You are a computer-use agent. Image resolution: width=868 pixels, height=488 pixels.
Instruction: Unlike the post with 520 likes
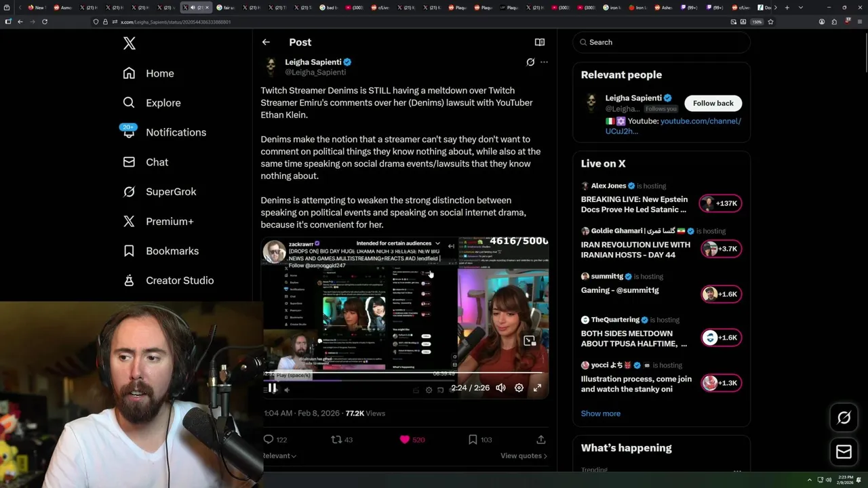click(405, 440)
